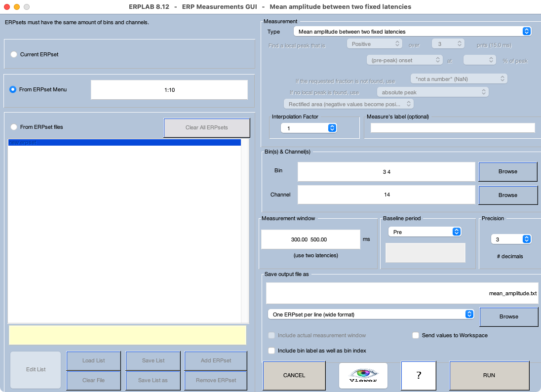
Task: Click the Measure's label optional text field
Action: [x=452, y=128]
